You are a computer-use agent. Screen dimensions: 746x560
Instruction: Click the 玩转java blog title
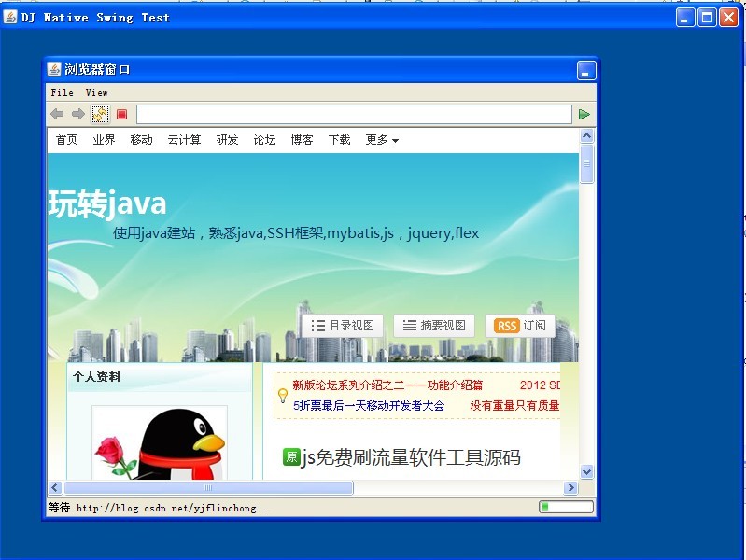(x=107, y=203)
